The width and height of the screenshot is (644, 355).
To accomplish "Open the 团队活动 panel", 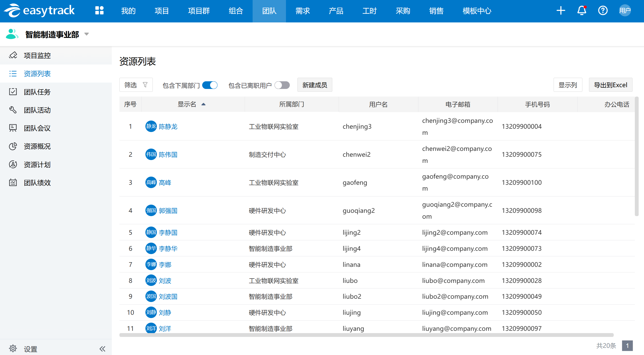I will coord(37,110).
